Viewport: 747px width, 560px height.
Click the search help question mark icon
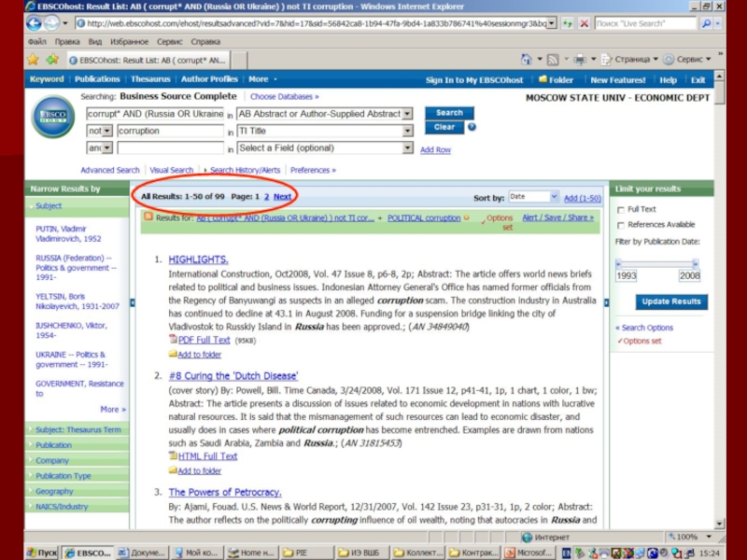click(x=472, y=127)
